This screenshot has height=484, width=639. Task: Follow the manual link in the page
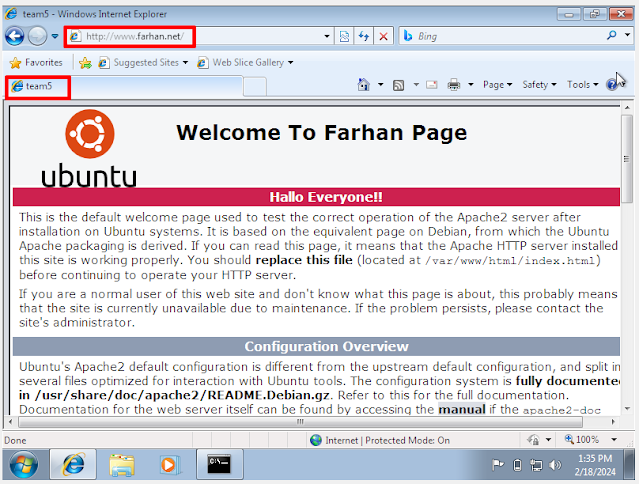pyautogui.click(x=462, y=409)
